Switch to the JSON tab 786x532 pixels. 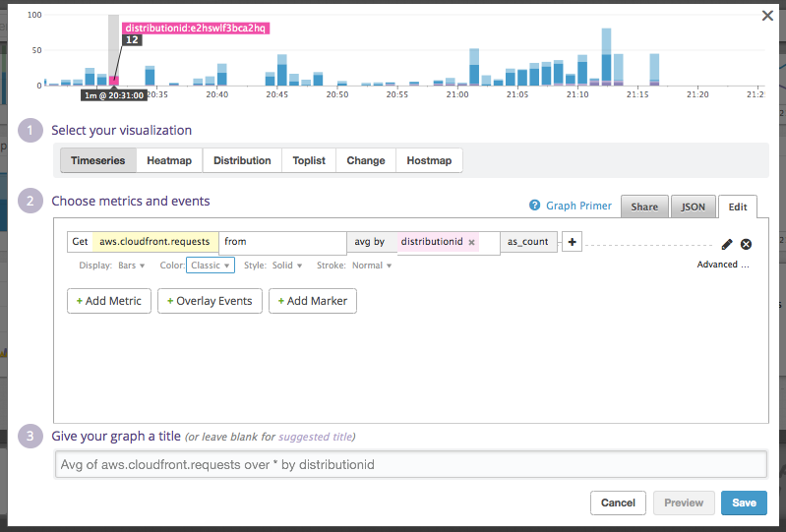coord(694,207)
